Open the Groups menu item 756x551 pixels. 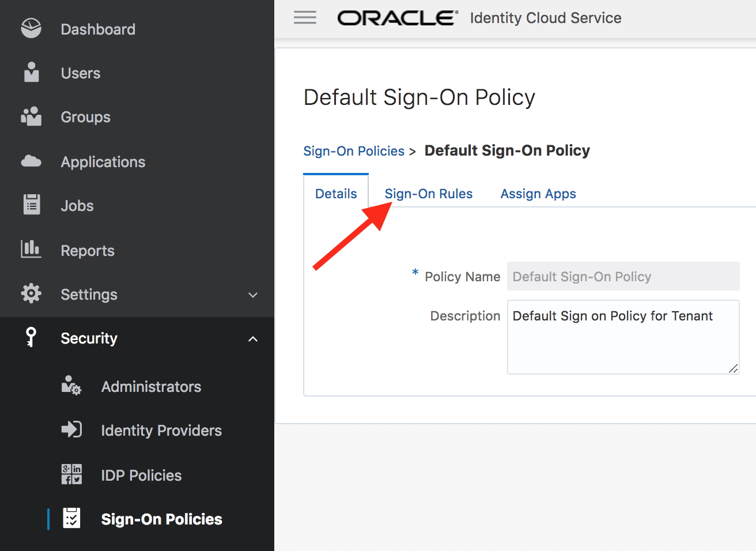pyautogui.click(x=86, y=117)
